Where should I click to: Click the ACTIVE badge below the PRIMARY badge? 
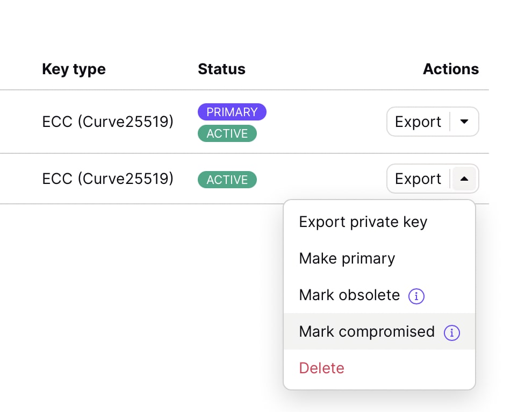[227, 133]
